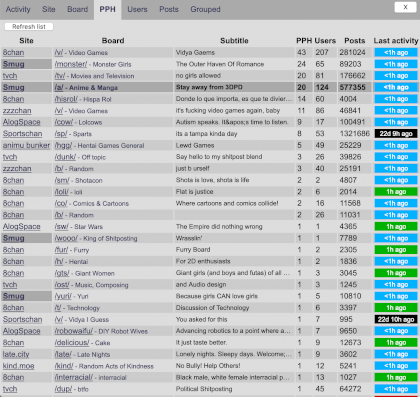Select subtitle 'Discussion of Technology'
420x397 pixels.
[212, 308]
